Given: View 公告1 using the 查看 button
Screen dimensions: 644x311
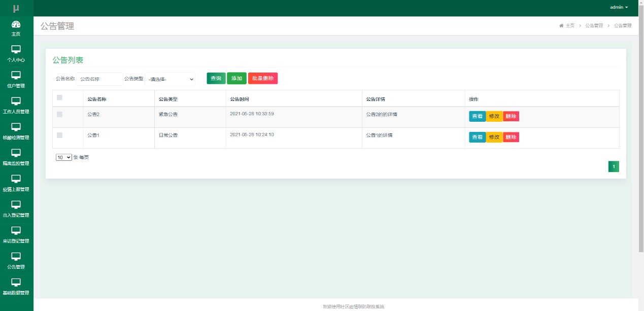Looking at the screenshot, I should tap(478, 137).
